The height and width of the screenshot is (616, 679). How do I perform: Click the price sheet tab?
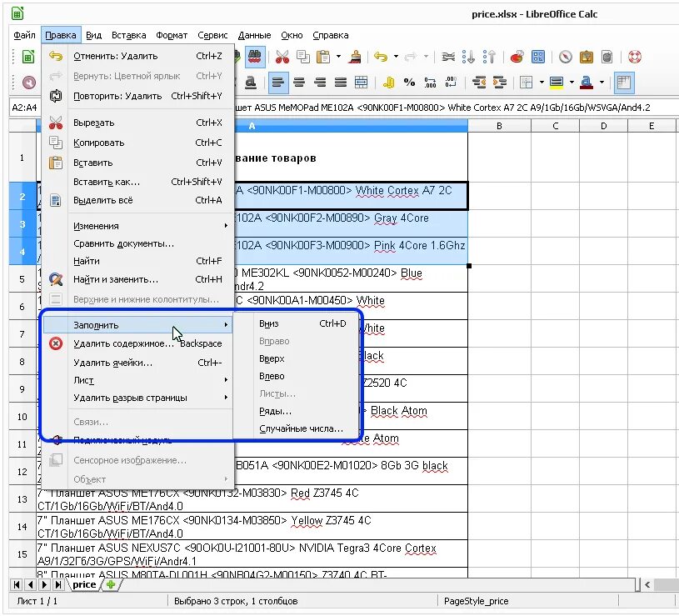click(84, 585)
